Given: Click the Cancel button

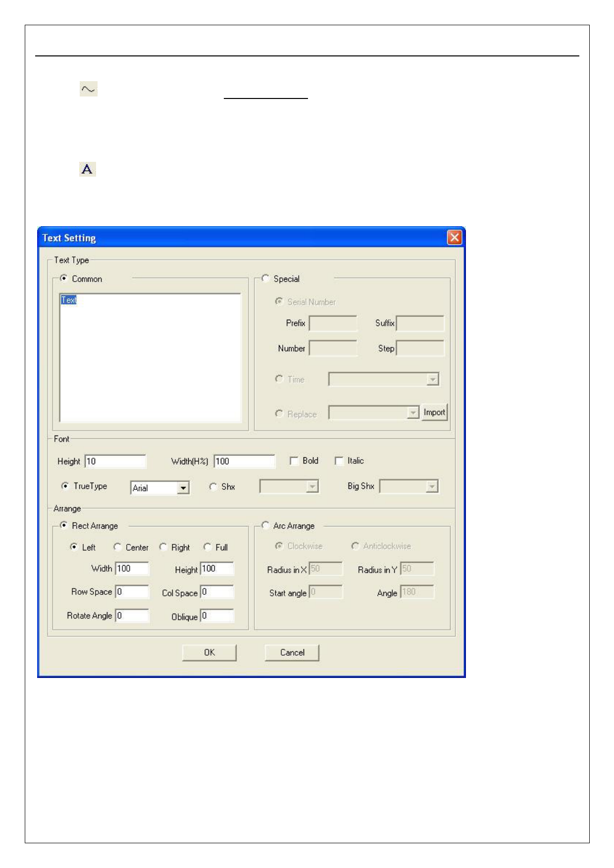Looking at the screenshot, I should coord(292,652).
